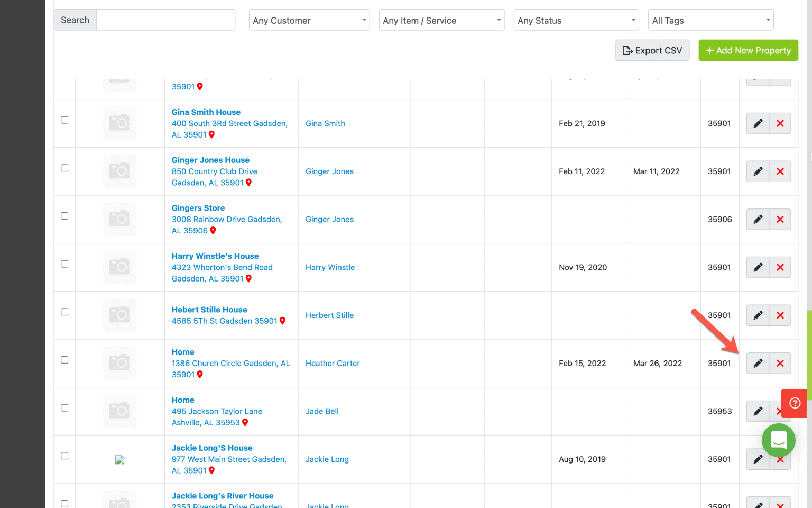Screen dimensions: 812x508
Task: Tick checkbox for Jackie Long'S House
Action: point(64,456)
